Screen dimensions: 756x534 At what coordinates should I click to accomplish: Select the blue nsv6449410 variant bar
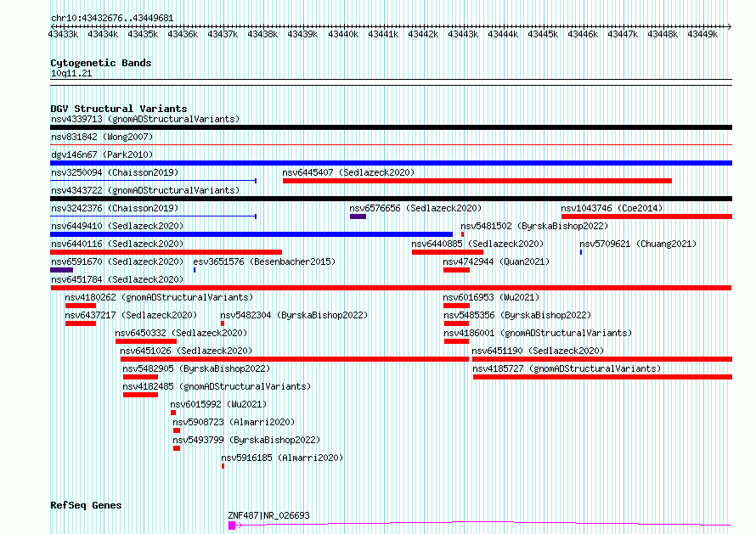(x=251, y=234)
